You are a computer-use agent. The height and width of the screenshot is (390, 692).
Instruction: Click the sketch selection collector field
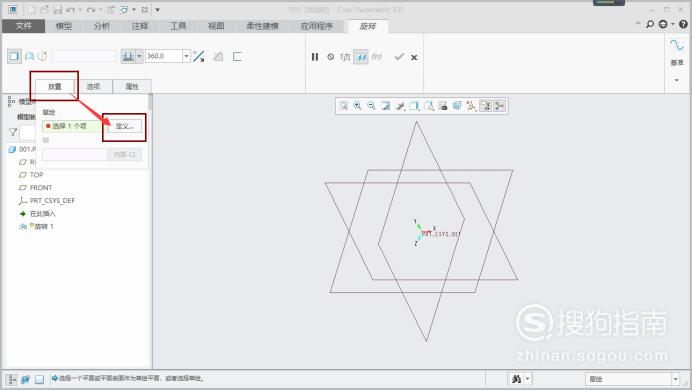72,126
